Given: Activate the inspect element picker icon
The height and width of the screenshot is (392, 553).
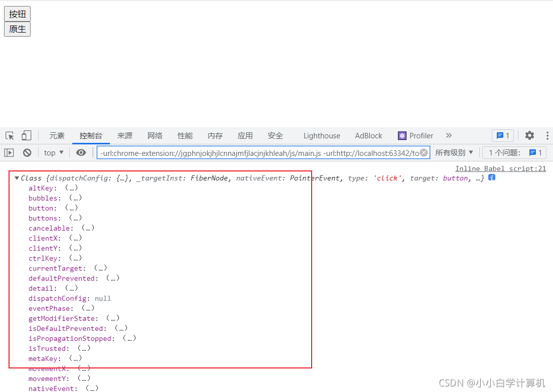Looking at the screenshot, I should [10, 136].
